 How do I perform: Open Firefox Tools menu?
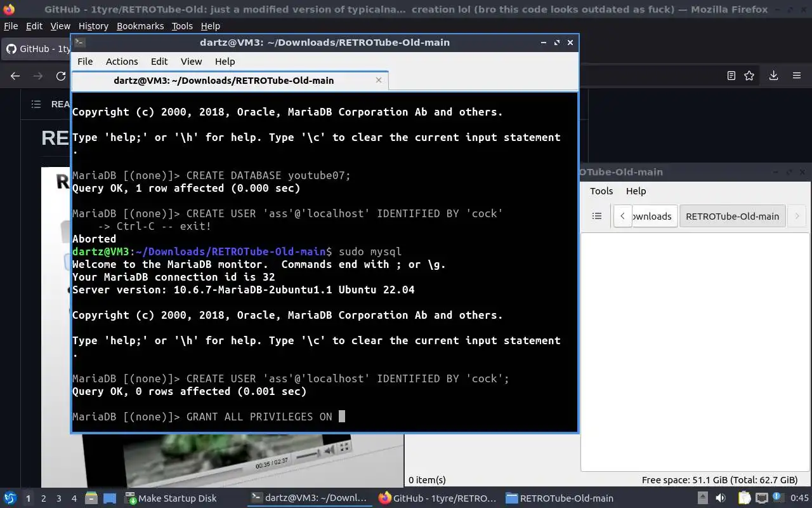click(x=182, y=26)
